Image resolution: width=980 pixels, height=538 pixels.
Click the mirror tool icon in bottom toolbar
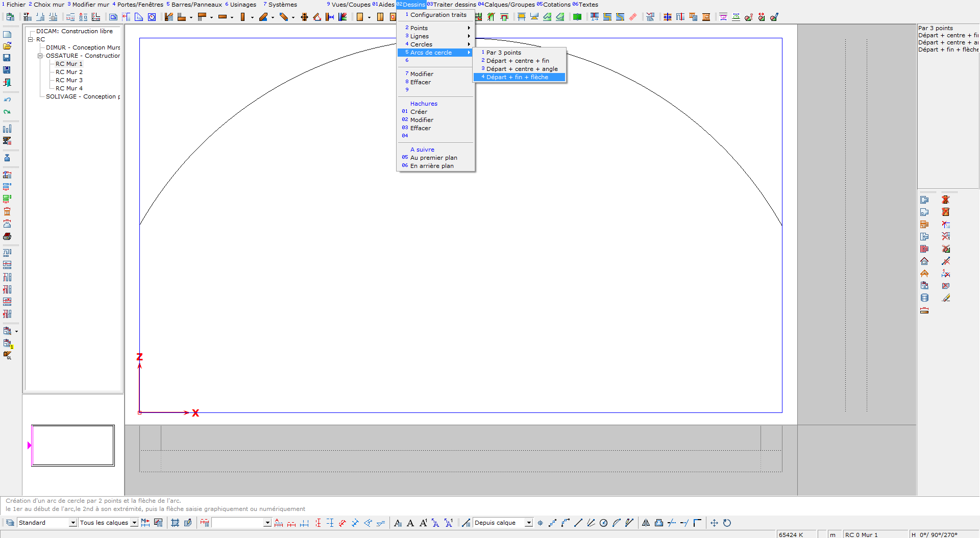(x=646, y=523)
